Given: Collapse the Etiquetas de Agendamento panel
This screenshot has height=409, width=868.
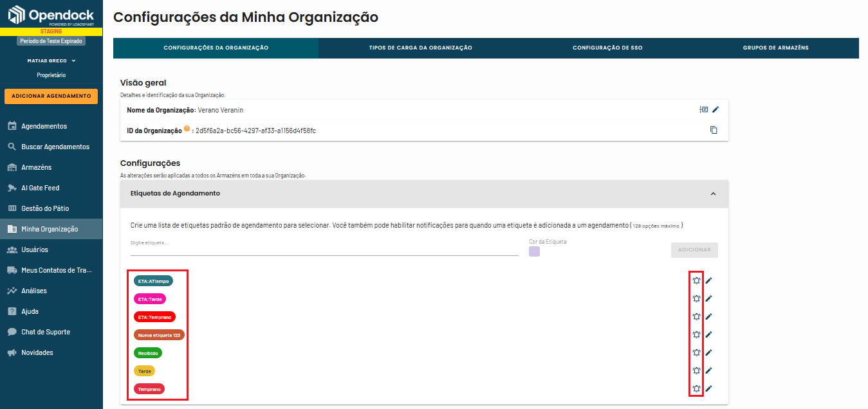Looking at the screenshot, I should point(713,194).
